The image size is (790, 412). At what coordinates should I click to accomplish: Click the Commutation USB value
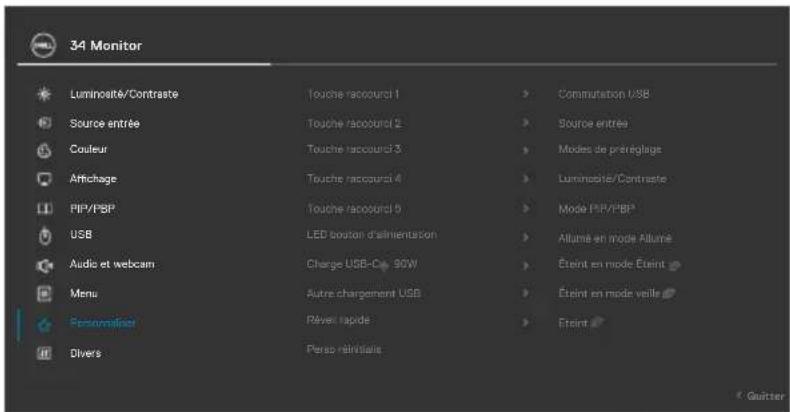point(604,94)
